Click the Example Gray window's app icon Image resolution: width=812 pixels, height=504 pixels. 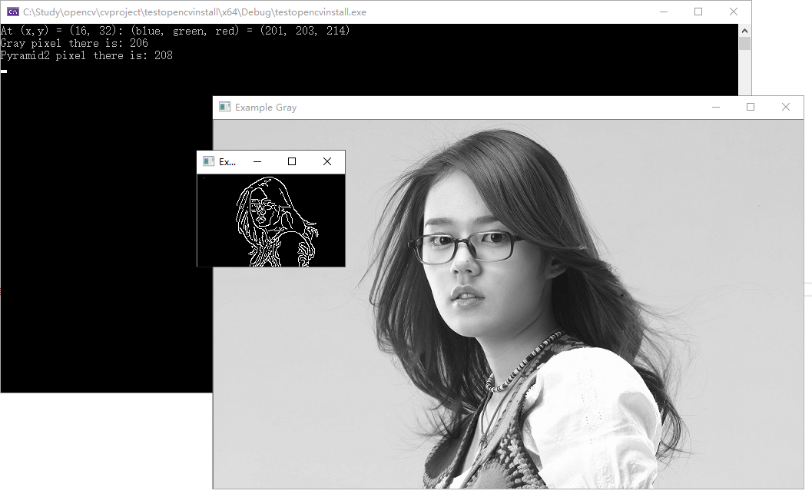point(225,108)
